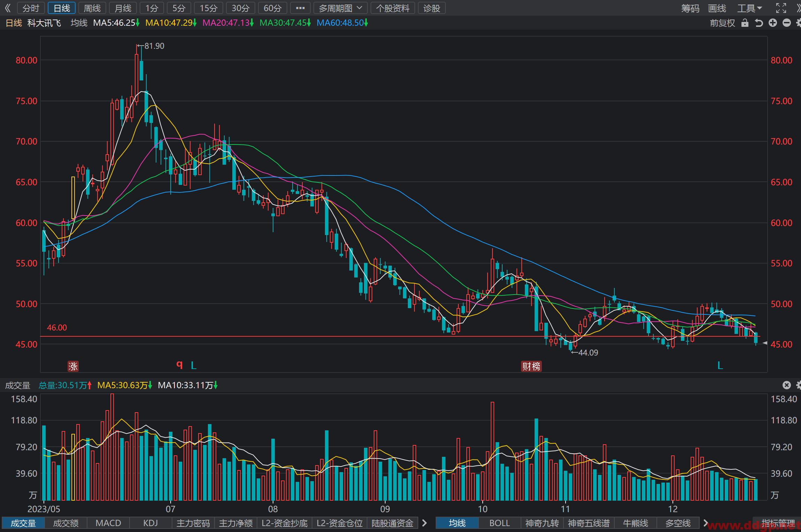
Task: Click MA5:46.25 white average label
Action: (116, 23)
